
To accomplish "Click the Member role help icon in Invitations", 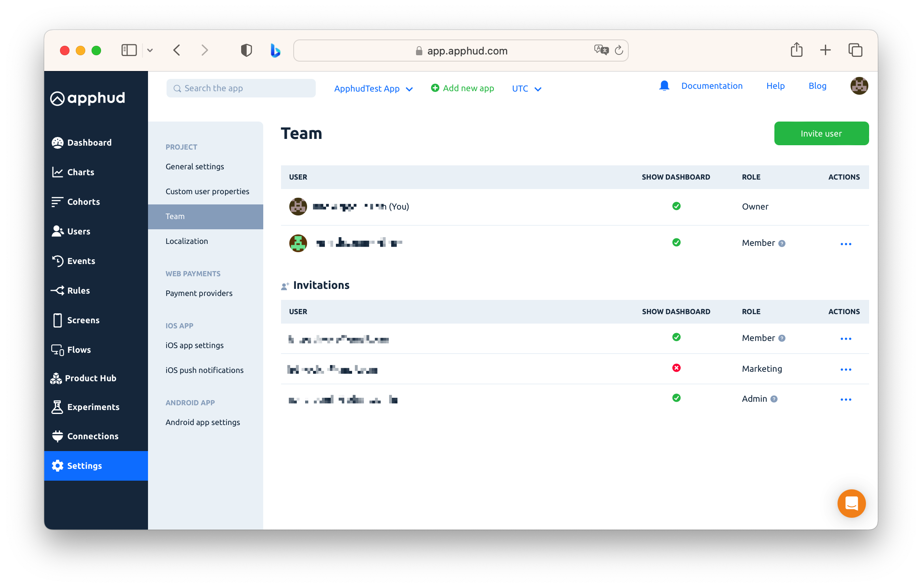I will click(x=782, y=338).
